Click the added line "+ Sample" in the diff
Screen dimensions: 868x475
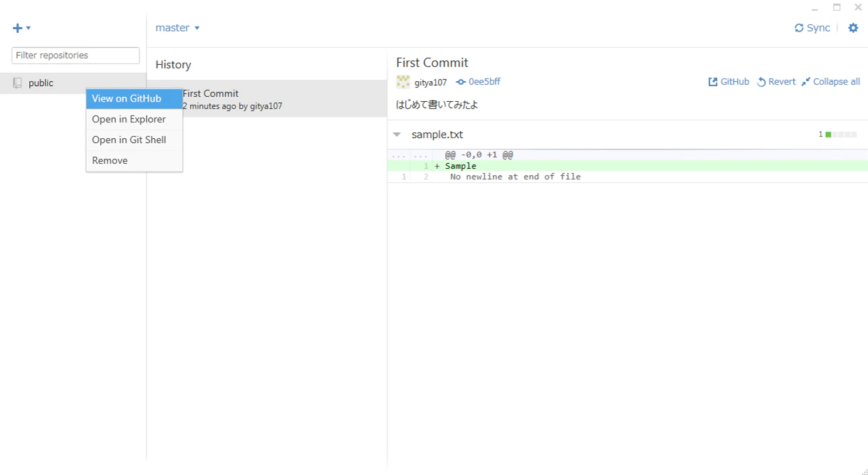coord(627,166)
